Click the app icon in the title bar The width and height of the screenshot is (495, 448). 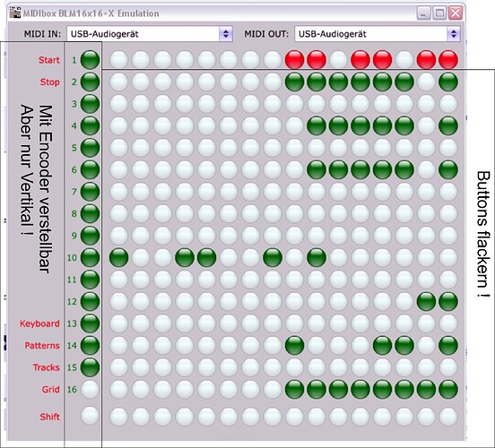pyautogui.click(x=15, y=13)
